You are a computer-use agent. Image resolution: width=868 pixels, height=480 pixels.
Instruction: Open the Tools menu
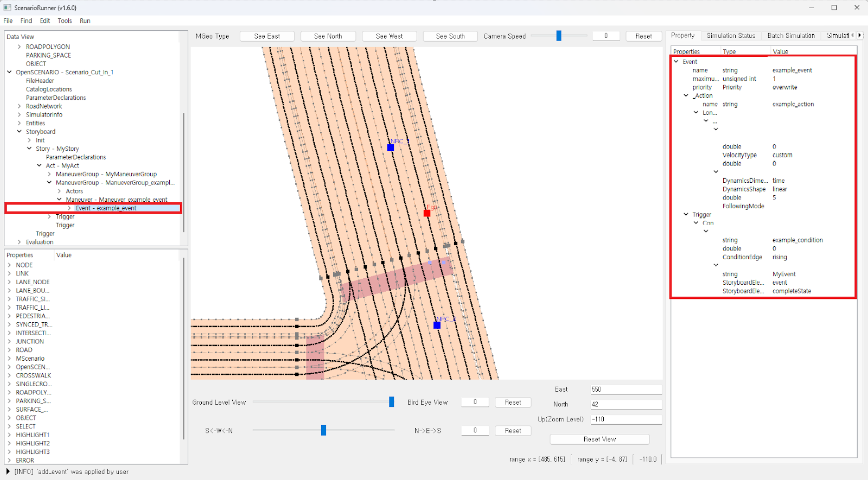65,21
